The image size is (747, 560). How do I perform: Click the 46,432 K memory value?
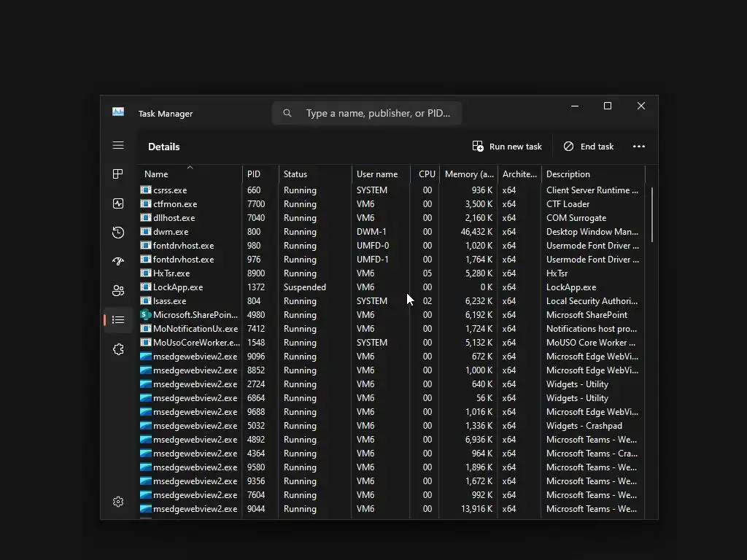pos(476,231)
